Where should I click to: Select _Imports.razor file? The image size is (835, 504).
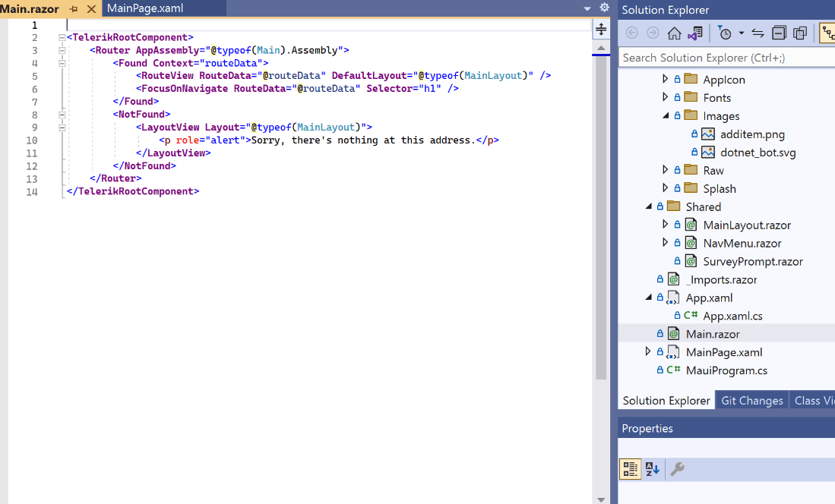click(722, 279)
